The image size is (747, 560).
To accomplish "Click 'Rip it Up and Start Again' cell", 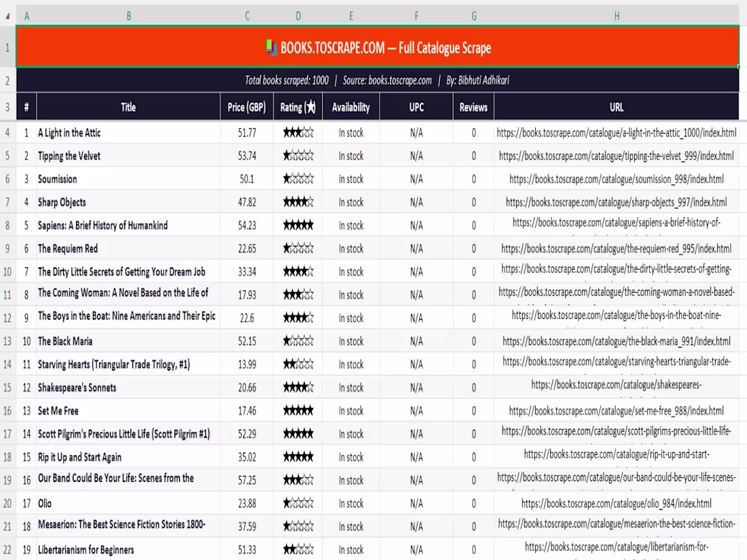I will pyautogui.click(x=128, y=457).
